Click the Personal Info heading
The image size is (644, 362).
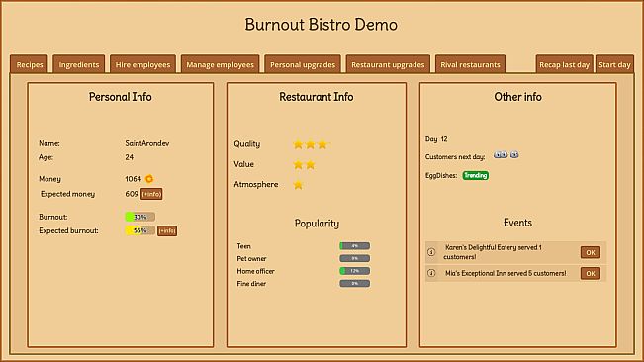121,97
